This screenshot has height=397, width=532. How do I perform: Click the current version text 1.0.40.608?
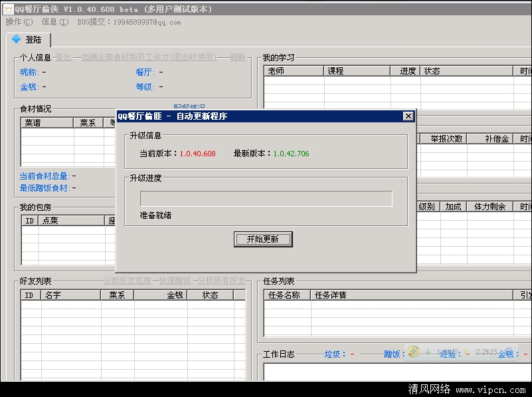pyautogui.click(x=197, y=154)
